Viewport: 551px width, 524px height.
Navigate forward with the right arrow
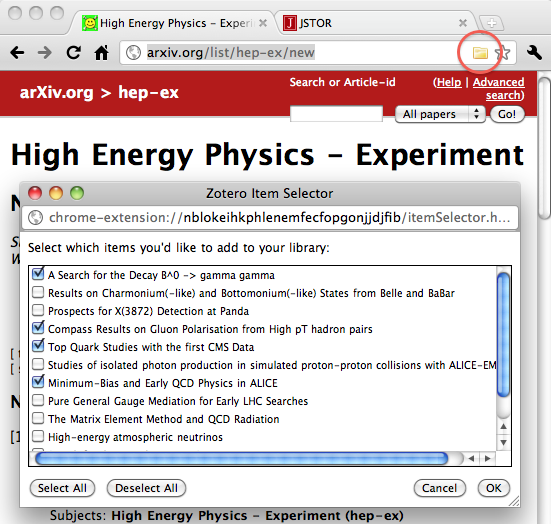tap(45, 53)
